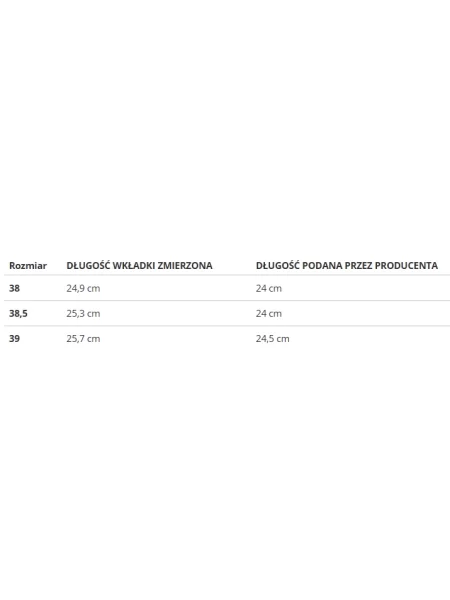This screenshot has width=450, height=600.
Task: Click the first DŁUGOŚĆ word in header
Action: pos(88,265)
